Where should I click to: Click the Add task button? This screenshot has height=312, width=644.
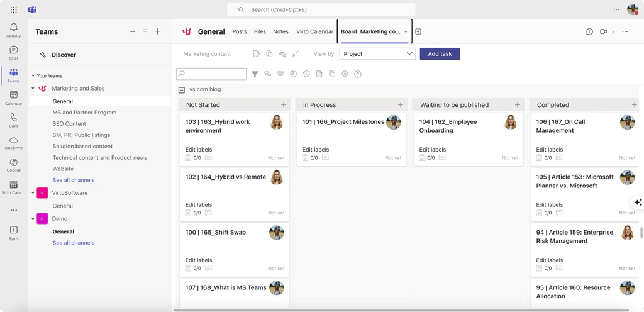440,53
